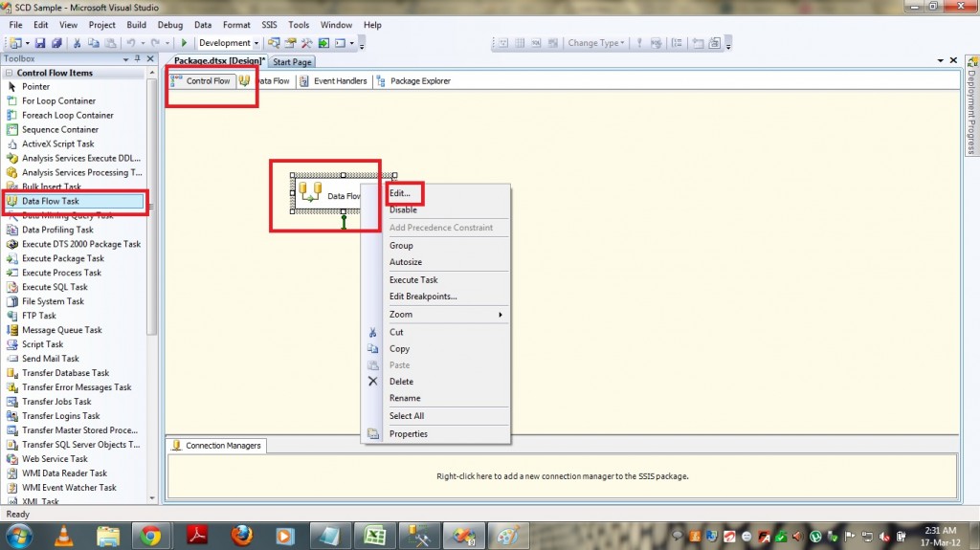Pick the Script Task toolbox item

coord(42,344)
